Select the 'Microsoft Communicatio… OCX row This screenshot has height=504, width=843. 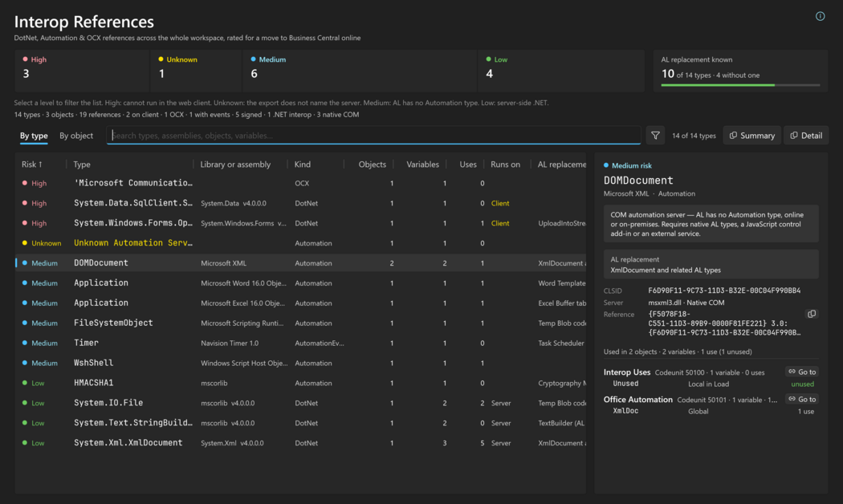coord(300,183)
